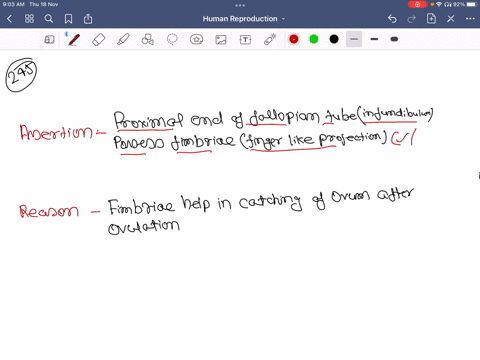The height and width of the screenshot is (360, 480).
Task: Select the Eraser tool
Action: click(98, 40)
